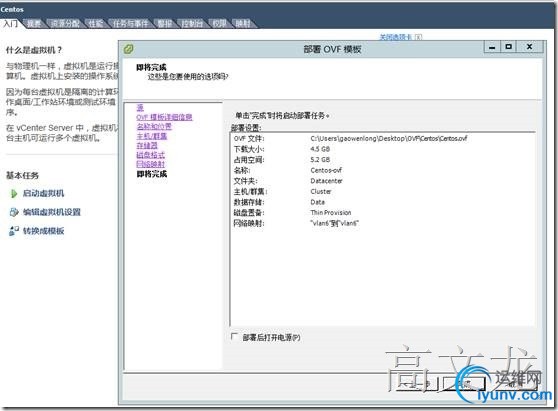This screenshot has height=411, width=558.
Task: Click the 基本任务 section heading
Action: (22, 175)
